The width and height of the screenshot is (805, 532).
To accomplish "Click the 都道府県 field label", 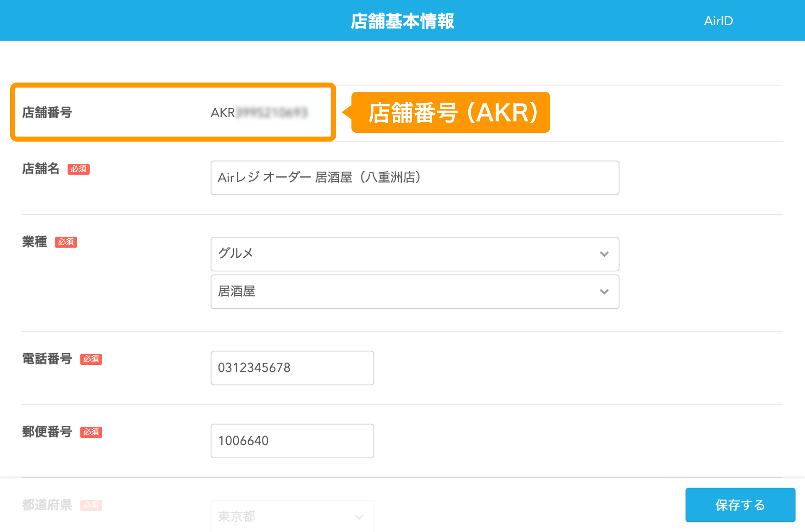I will pyautogui.click(x=47, y=505).
